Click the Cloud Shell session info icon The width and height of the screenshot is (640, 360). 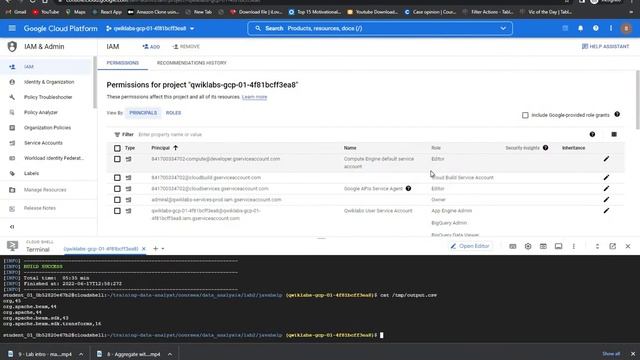point(558,246)
